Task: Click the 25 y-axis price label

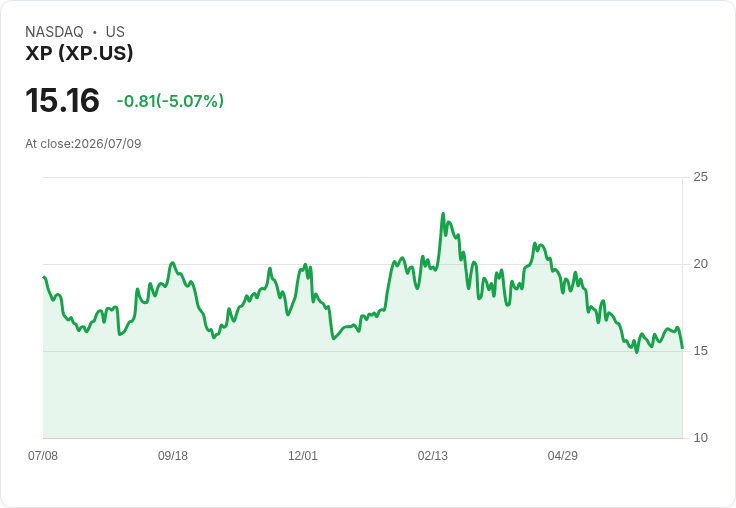Action: coord(700,177)
